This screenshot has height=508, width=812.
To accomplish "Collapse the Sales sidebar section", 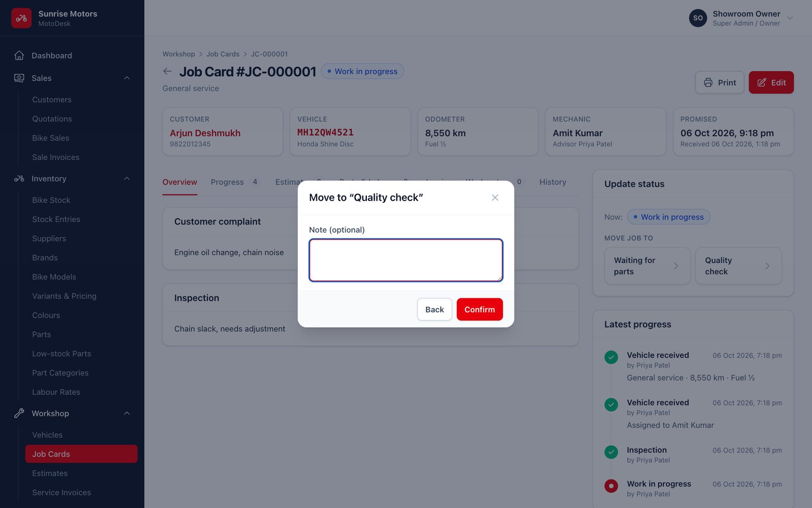I will pos(127,78).
